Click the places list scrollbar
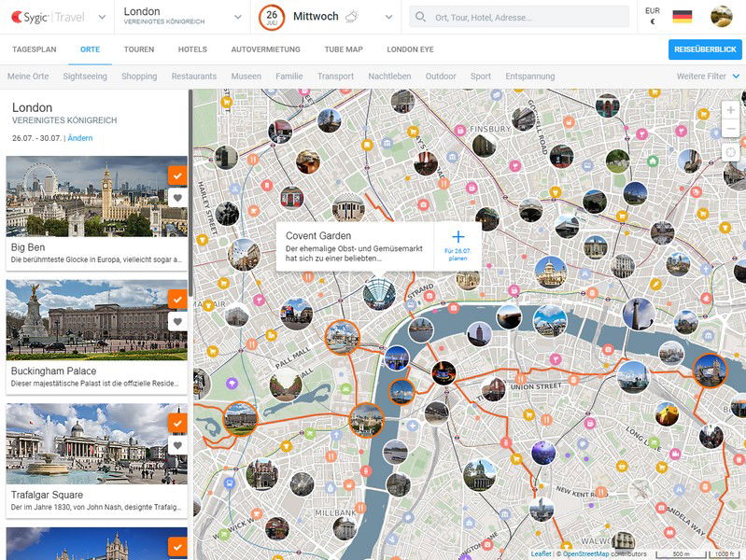This screenshot has width=746, height=560. click(x=190, y=192)
